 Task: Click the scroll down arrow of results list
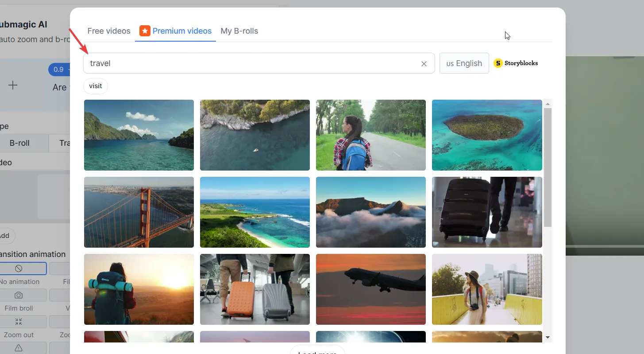[548, 338]
